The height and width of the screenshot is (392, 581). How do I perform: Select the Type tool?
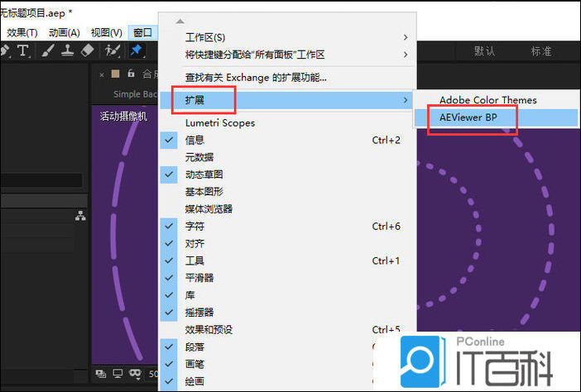(23, 50)
